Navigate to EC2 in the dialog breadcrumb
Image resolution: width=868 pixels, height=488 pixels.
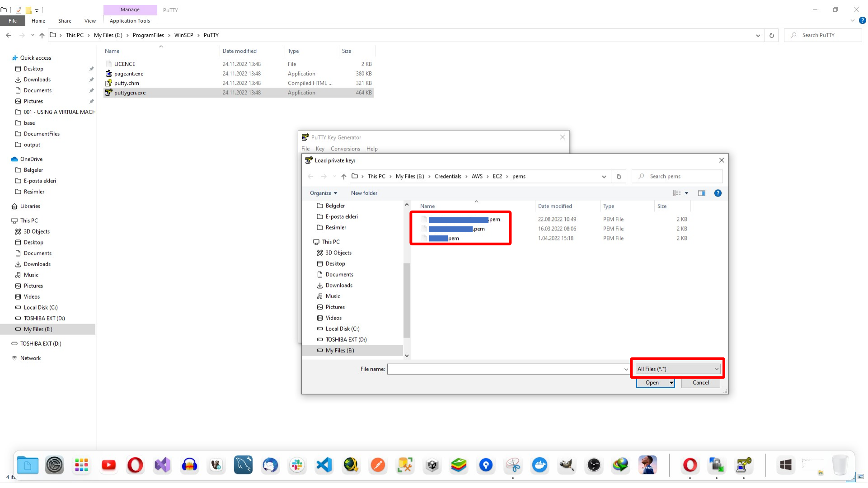(x=497, y=177)
